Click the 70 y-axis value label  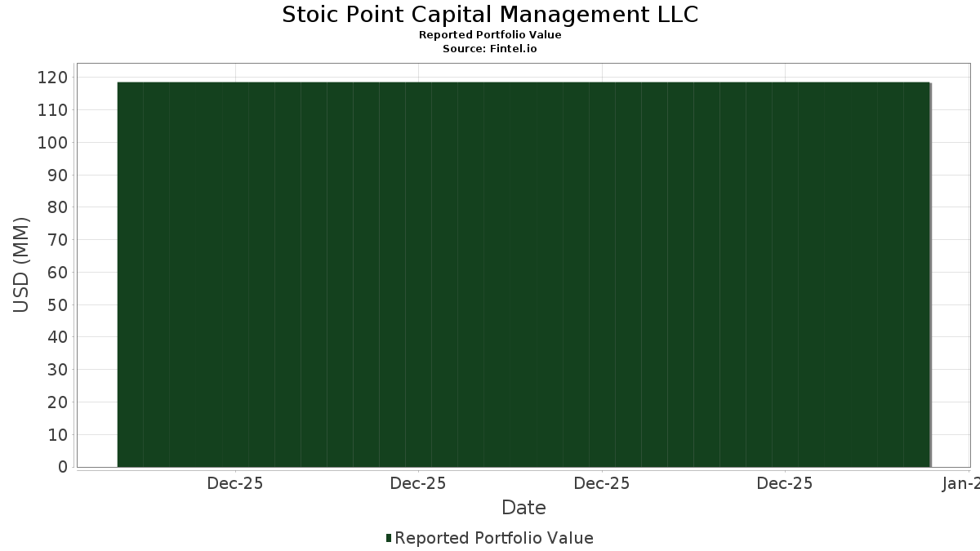[58, 240]
